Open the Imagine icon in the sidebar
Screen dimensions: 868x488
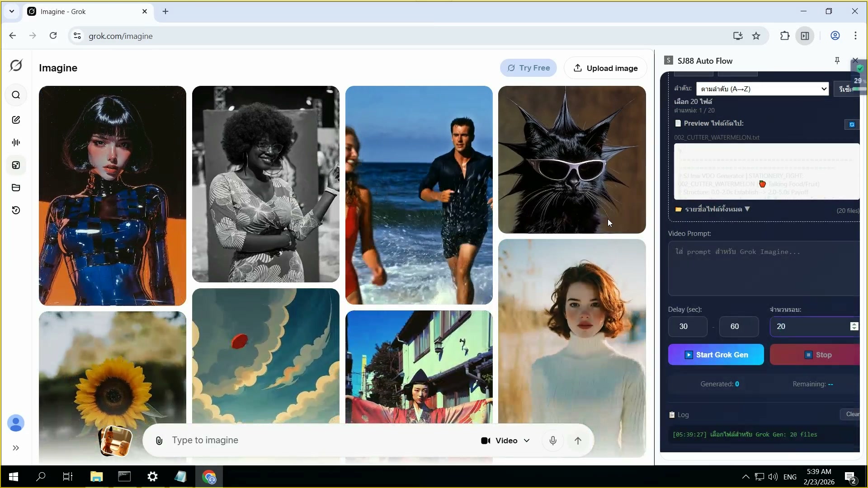[16, 165]
